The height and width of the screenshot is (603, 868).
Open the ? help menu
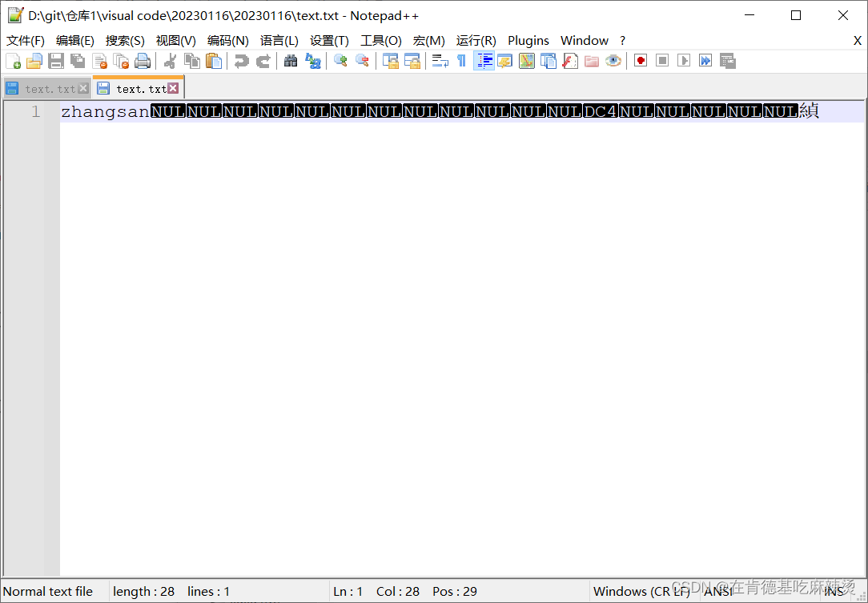tap(622, 40)
